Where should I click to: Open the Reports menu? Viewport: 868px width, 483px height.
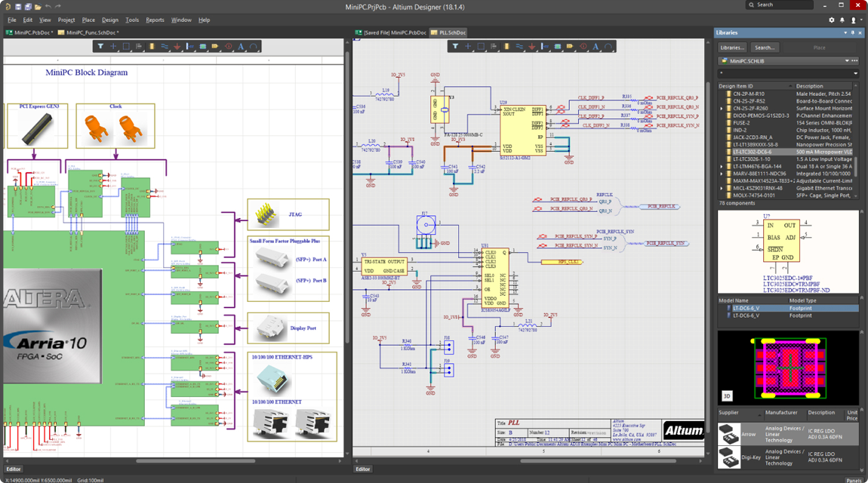pyautogui.click(x=155, y=20)
